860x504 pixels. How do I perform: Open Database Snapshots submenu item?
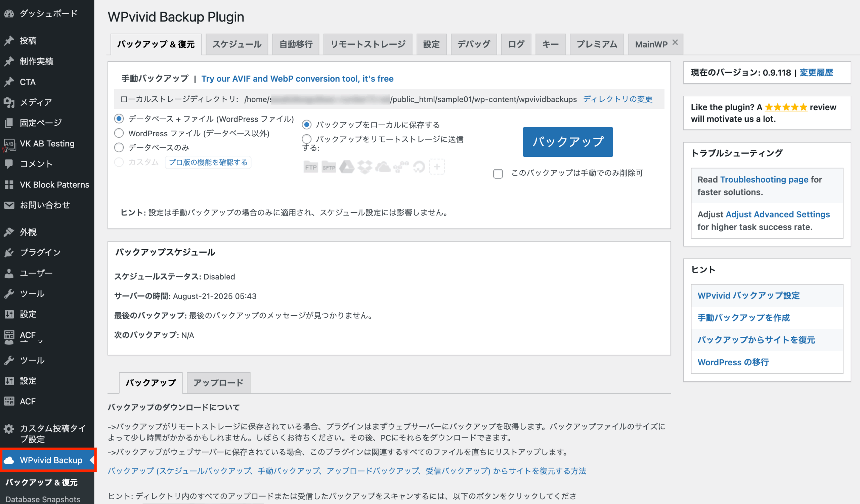point(43,499)
